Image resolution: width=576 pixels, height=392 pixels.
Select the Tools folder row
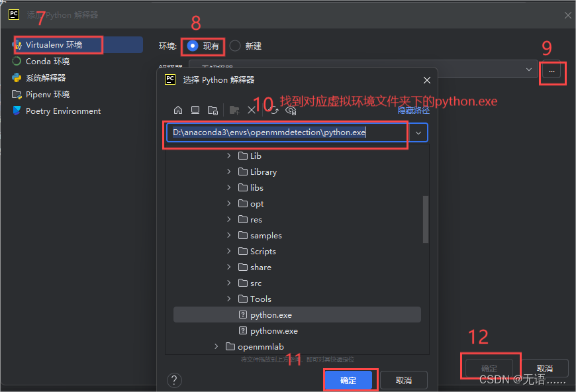(x=297, y=299)
